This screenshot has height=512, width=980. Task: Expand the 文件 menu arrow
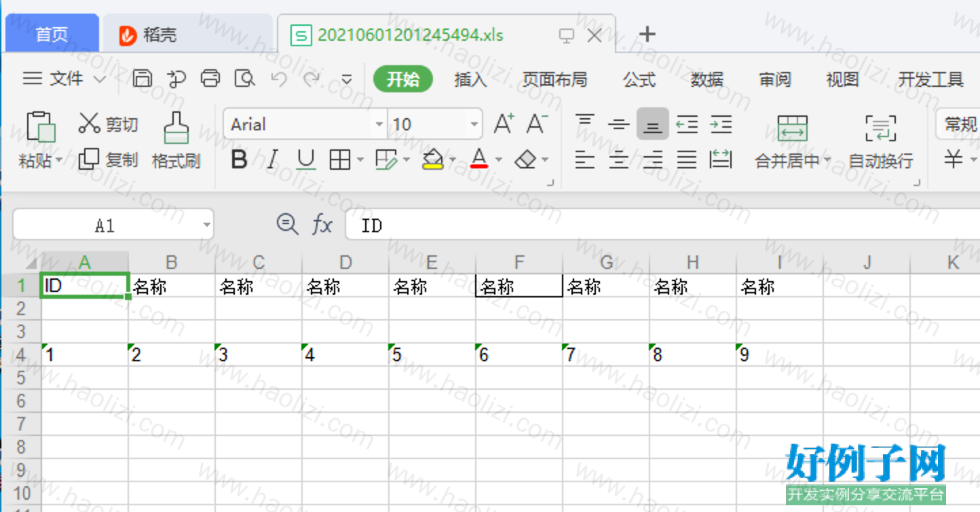pos(99,79)
